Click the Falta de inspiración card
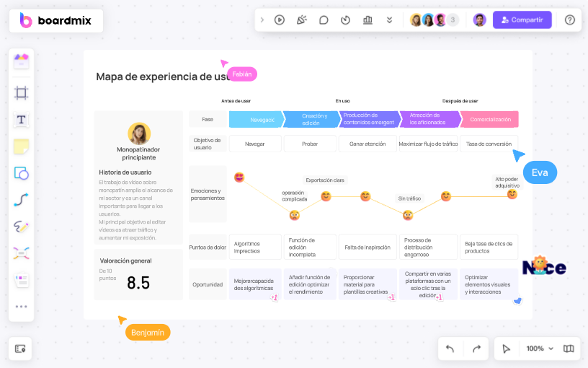 point(367,247)
